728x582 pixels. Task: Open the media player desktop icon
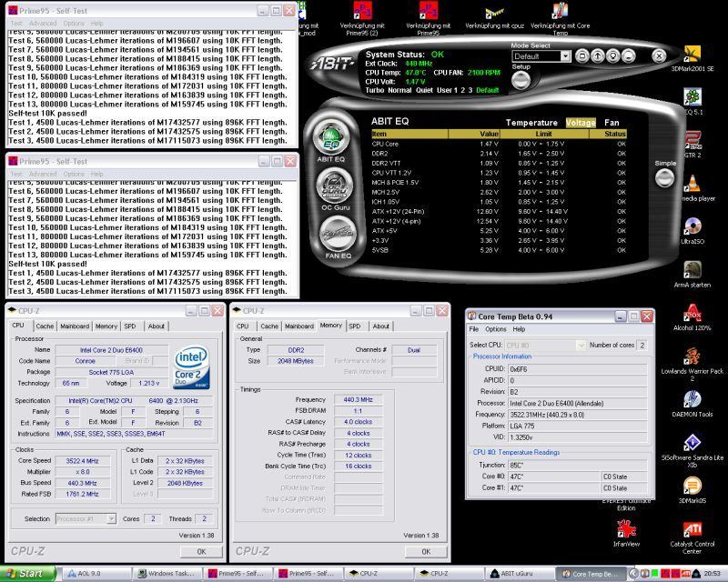pos(693,187)
